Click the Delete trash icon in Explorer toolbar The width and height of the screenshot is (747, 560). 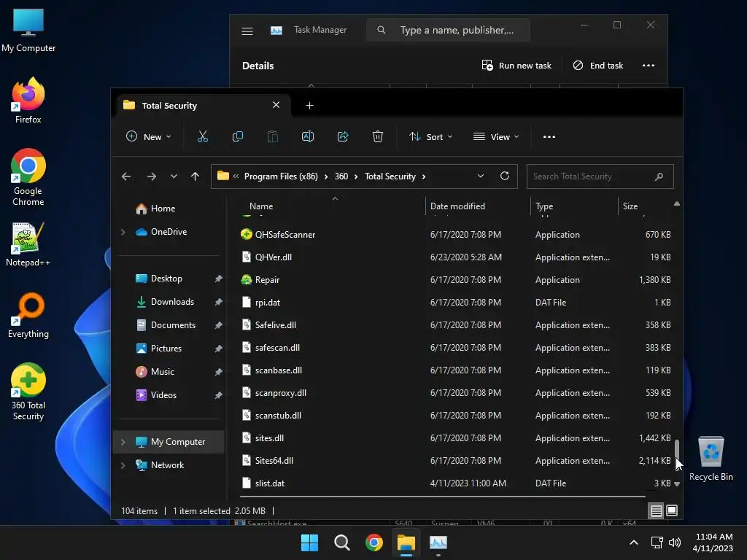coord(378,136)
